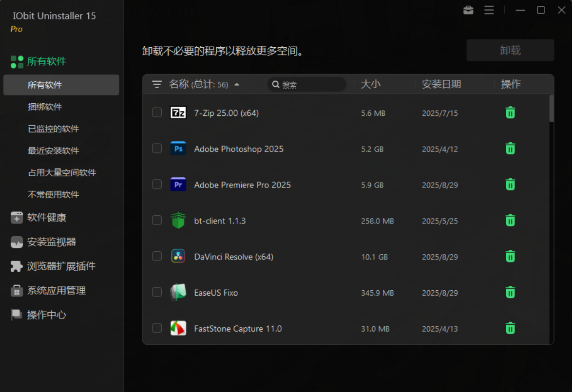Click the bt-client green app icon
The width and height of the screenshot is (572, 392).
178,220
